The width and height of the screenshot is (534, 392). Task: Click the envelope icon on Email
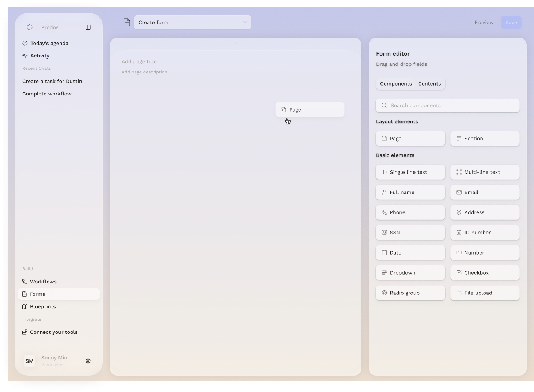pos(459,192)
